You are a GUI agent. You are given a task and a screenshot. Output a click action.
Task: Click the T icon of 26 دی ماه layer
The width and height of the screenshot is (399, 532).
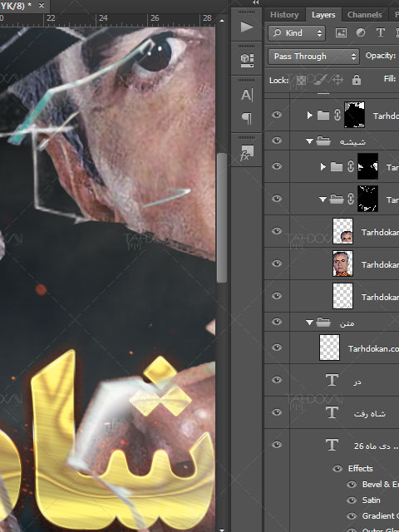tap(332, 445)
